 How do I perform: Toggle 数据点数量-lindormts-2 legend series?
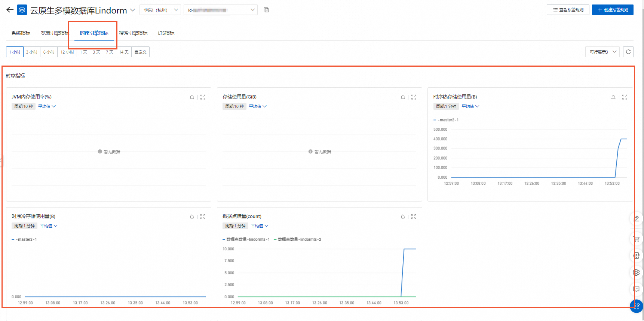[x=298, y=239]
